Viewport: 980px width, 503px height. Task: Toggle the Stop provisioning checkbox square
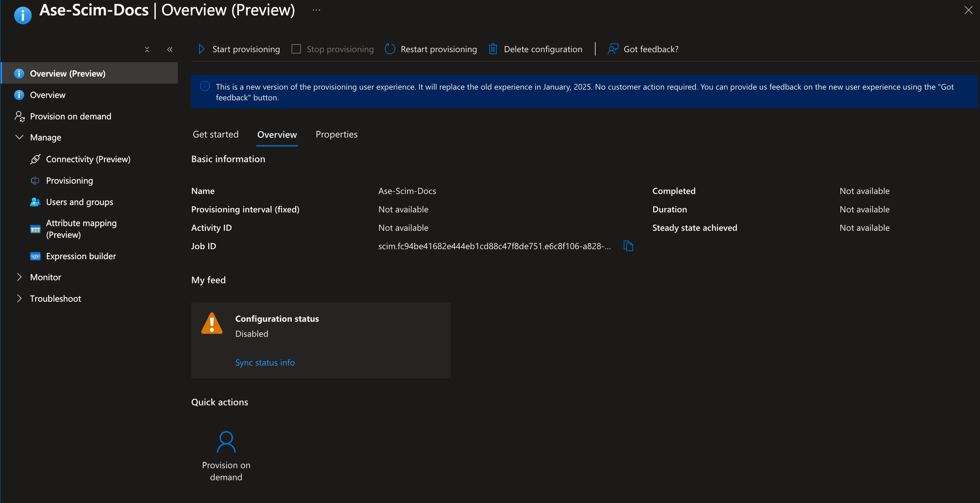296,49
